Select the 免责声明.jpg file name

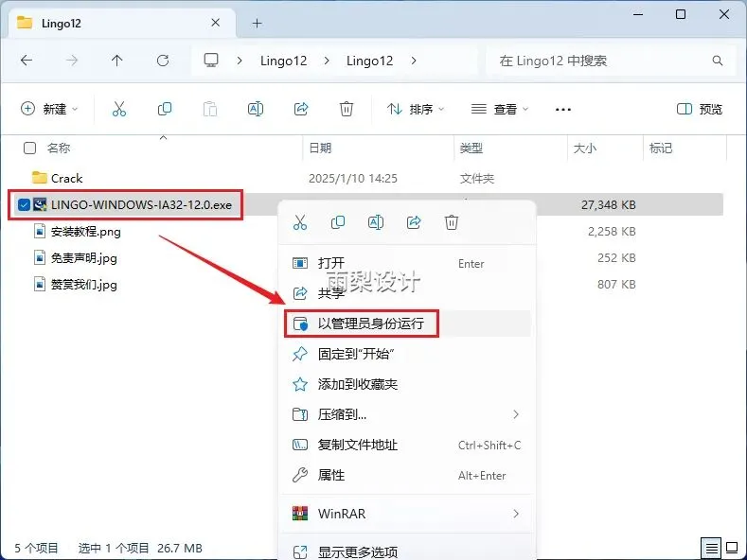pos(84,258)
